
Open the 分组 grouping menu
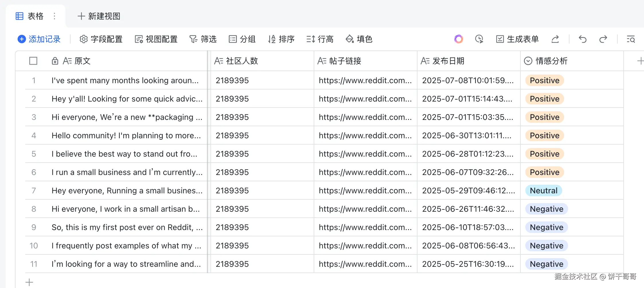pyautogui.click(x=242, y=39)
